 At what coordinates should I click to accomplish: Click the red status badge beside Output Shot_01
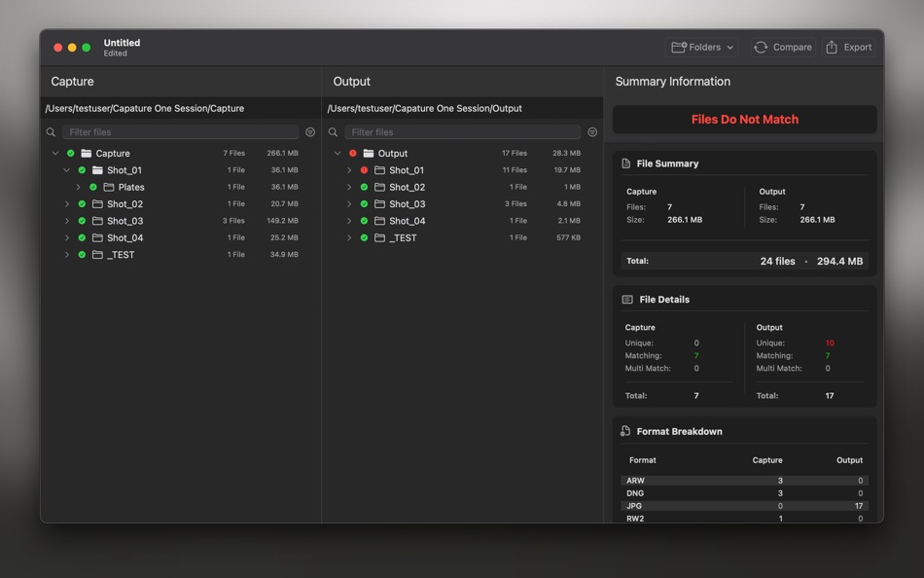362,169
